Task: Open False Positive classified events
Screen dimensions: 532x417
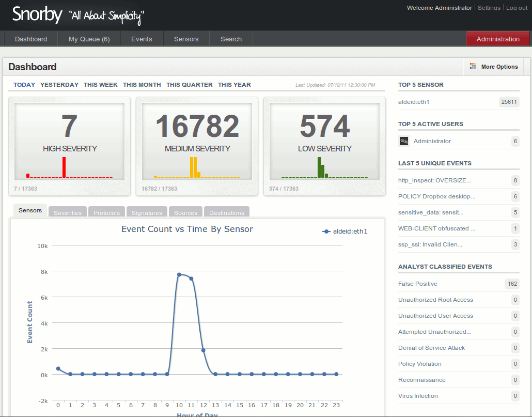Action: click(417, 284)
